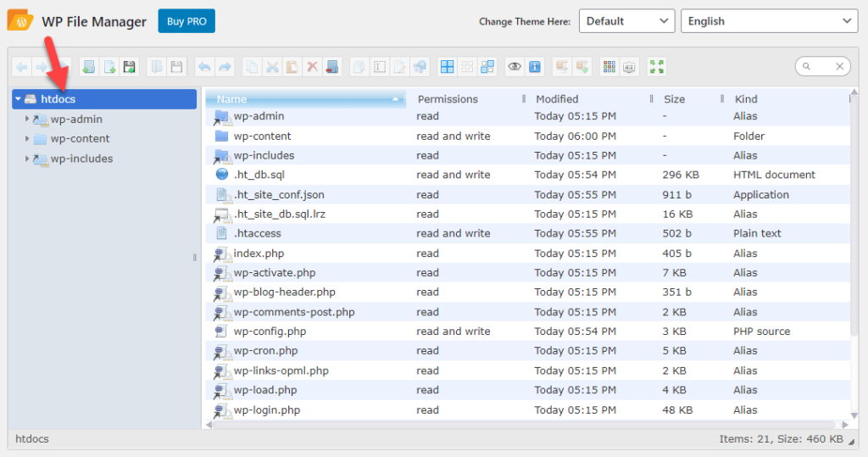868x457 pixels.
Task: Redo the action using toolbar icon
Action: (x=224, y=67)
